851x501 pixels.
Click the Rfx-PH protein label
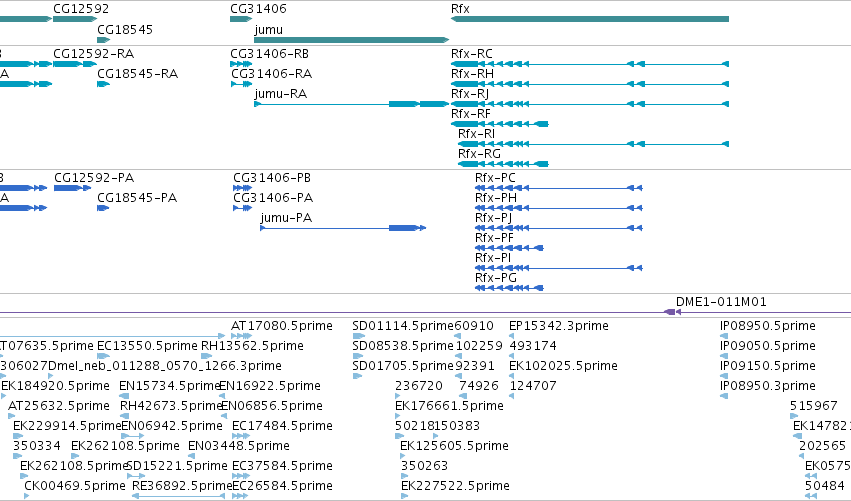pos(496,198)
